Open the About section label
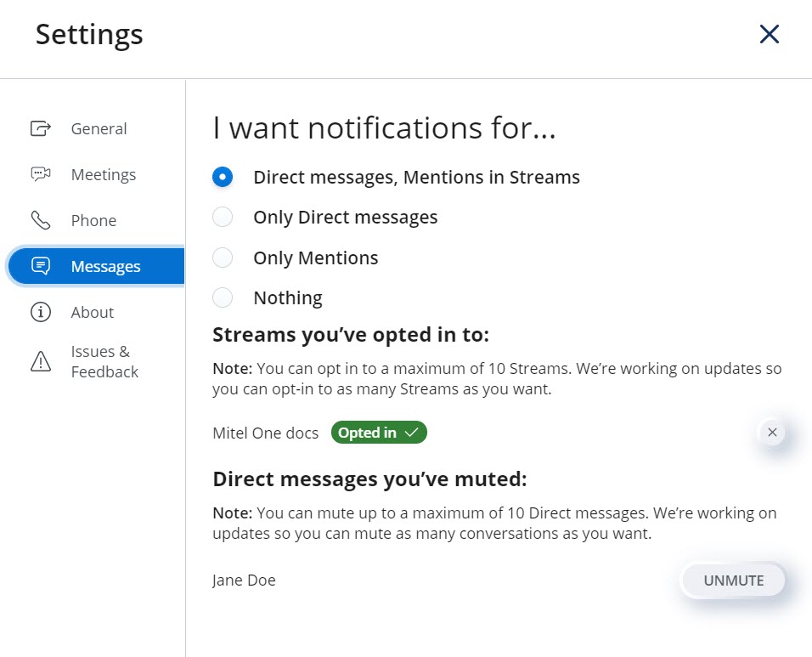 pyautogui.click(x=92, y=312)
